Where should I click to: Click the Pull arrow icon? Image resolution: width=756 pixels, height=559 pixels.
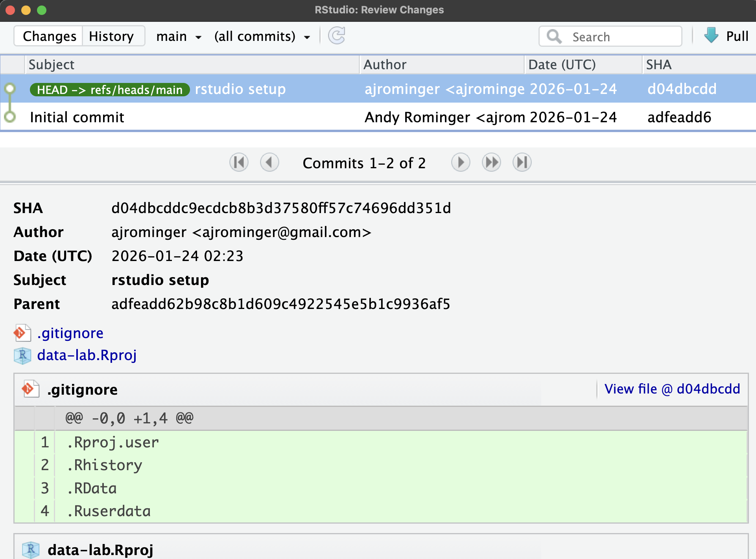click(x=711, y=36)
